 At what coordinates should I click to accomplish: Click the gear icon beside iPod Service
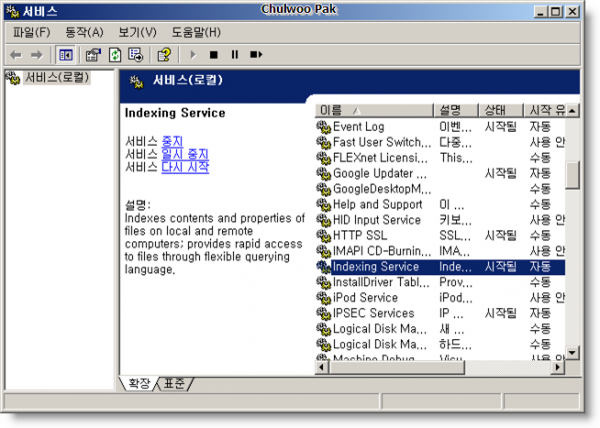(x=323, y=298)
